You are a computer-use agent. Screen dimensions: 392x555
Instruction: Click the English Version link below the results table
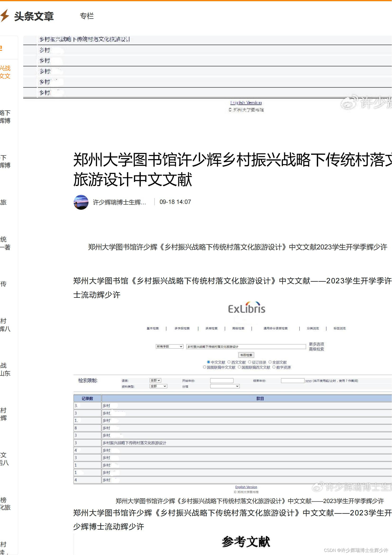tap(246, 487)
